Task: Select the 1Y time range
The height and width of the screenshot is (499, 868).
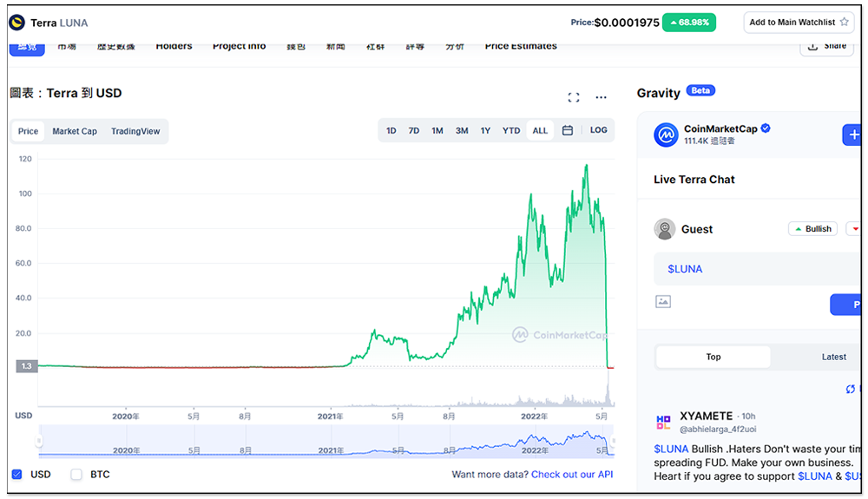Action: click(x=485, y=130)
